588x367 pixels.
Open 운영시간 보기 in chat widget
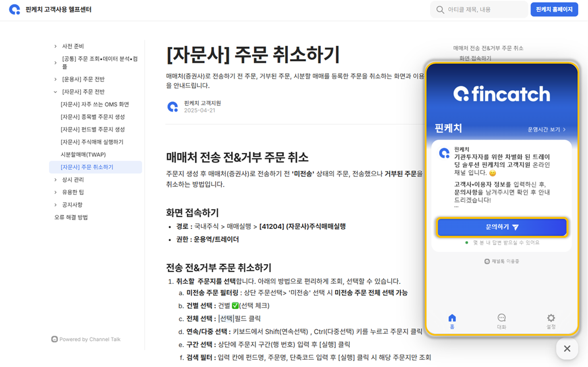pos(547,129)
